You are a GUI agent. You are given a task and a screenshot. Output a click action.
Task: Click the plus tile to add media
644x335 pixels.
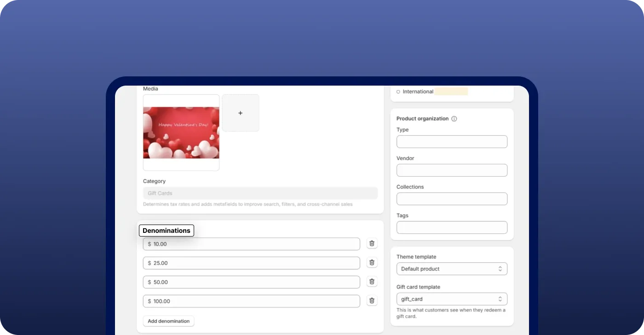tap(240, 113)
